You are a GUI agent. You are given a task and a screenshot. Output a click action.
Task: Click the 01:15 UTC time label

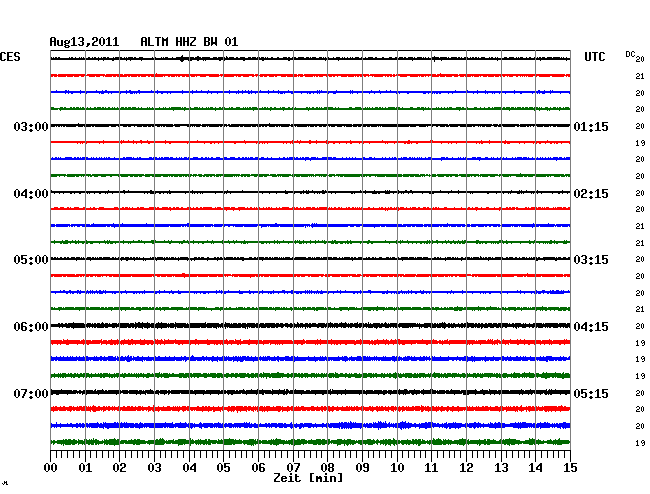(591, 126)
